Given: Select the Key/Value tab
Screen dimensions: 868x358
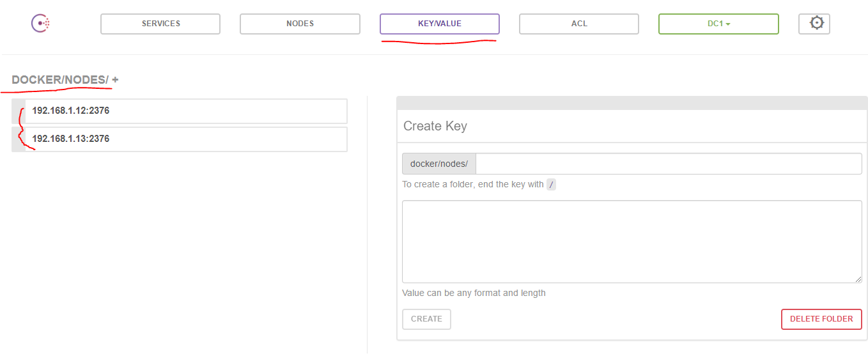Looking at the screenshot, I should pos(439,24).
